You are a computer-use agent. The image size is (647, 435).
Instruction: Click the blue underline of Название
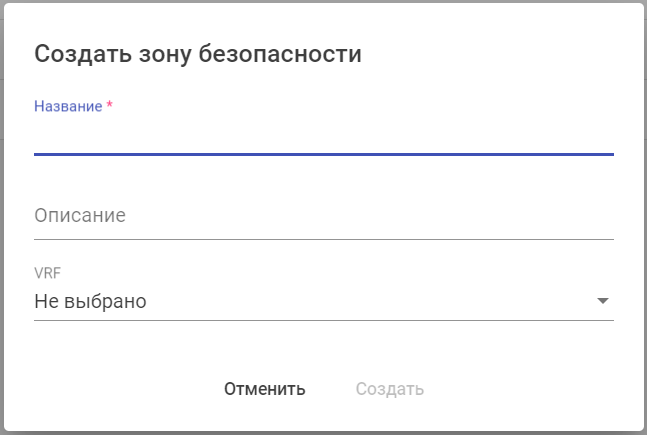point(323,154)
